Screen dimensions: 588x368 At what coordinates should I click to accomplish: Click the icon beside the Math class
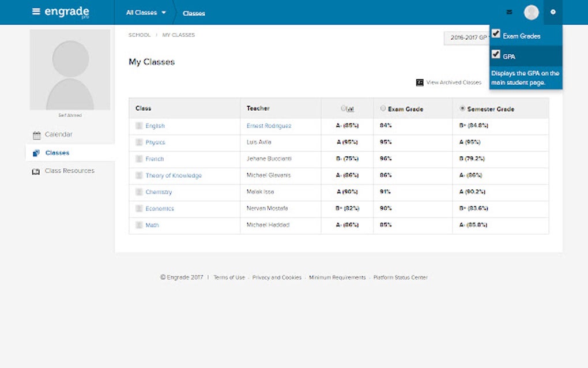tap(140, 225)
